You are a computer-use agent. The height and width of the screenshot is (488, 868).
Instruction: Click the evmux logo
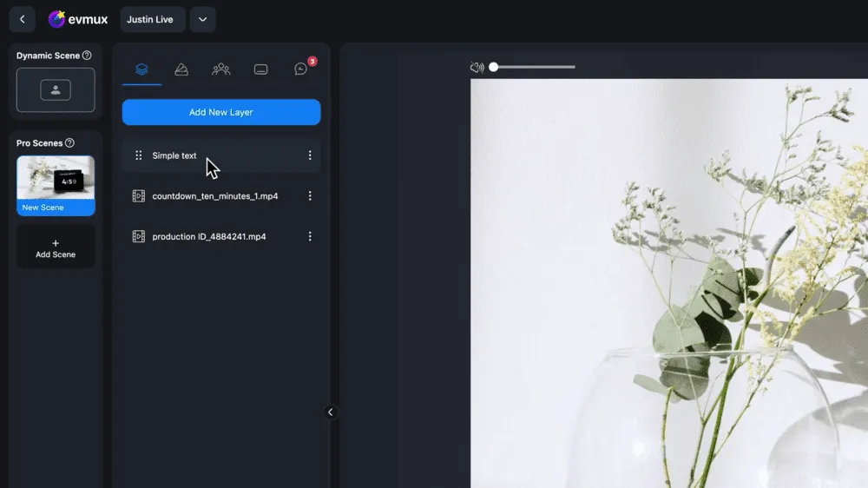click(78, 19)
